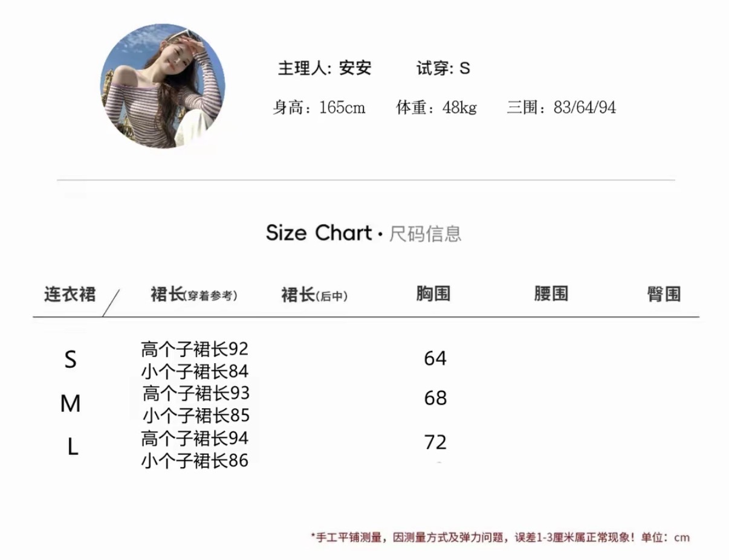Select the M size row label

(71, 404)
